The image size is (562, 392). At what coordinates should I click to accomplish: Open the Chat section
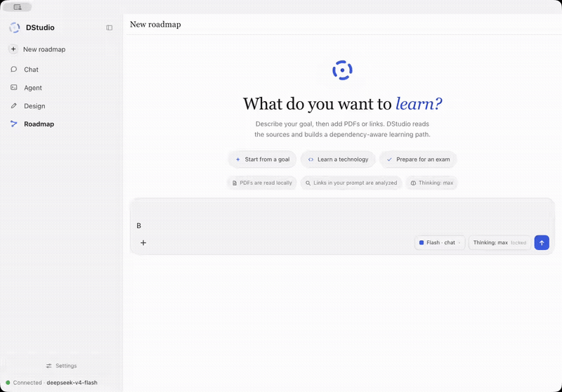pos(31,70)
